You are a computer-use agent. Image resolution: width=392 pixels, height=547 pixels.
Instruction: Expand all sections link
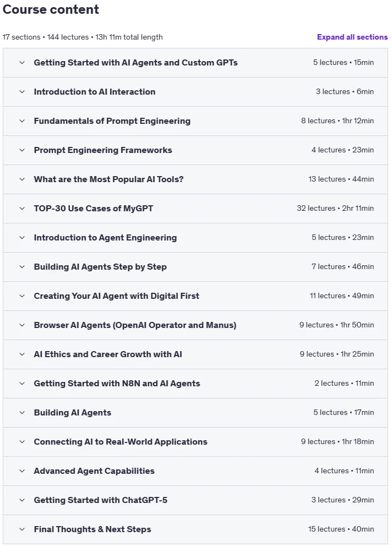352,37
